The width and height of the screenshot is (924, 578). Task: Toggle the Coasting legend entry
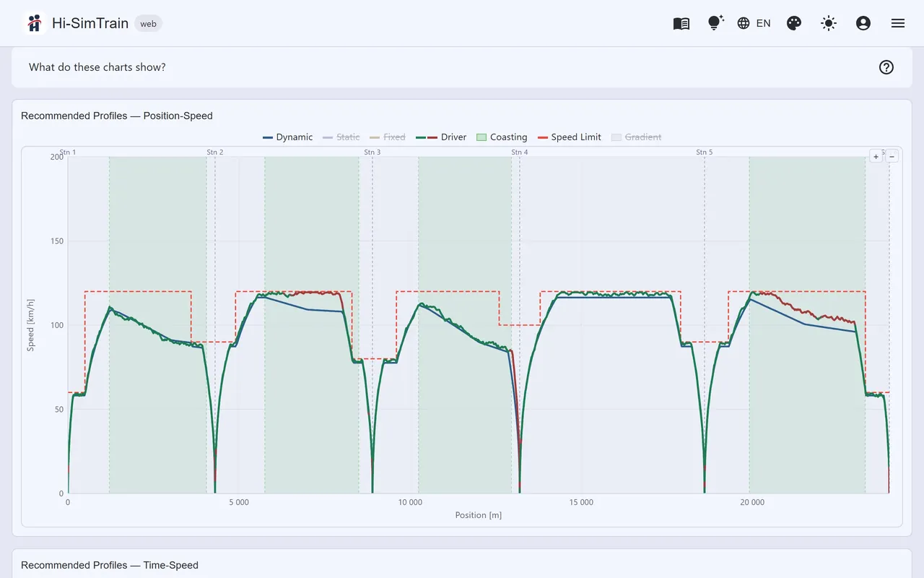(x=502, y=137)
